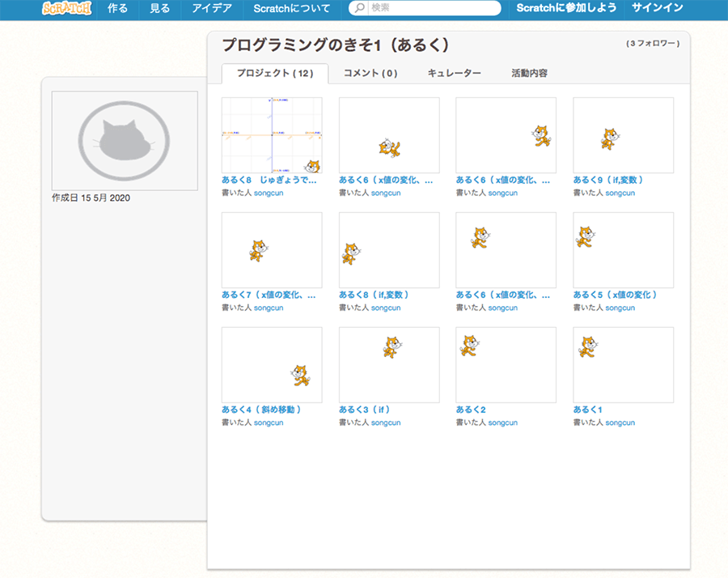This screenshot has width=728, height=578.
Task: Open thumbnail of あるく8 じゅぎょうで project
Action: click(x=272, y=135)
